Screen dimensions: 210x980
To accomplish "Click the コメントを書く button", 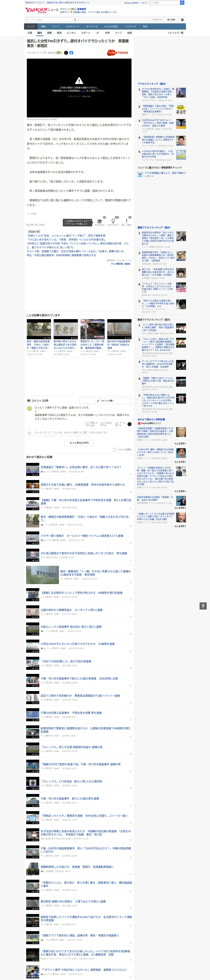I will pyautogui.click(x=105, y=401).
